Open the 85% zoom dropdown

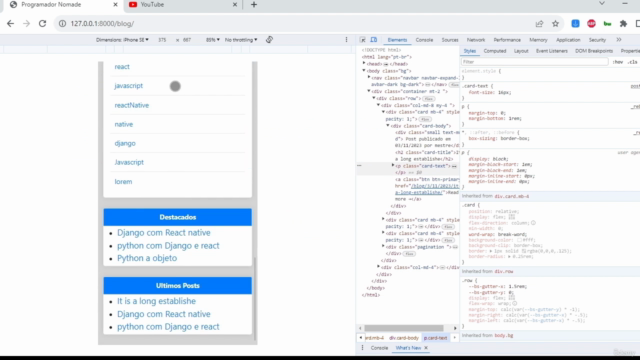coord(213,40)
